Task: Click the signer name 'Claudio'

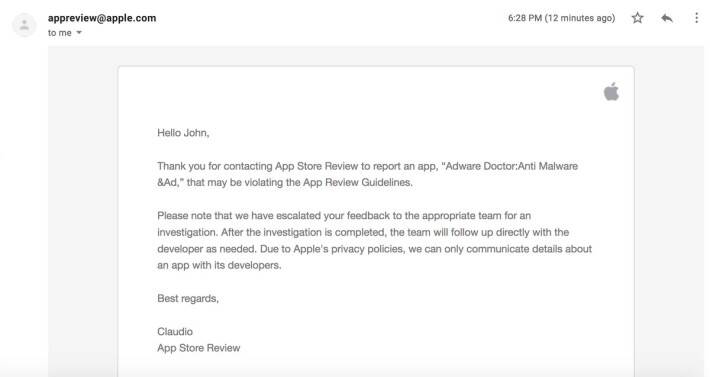Action: (x=175, y=332)
